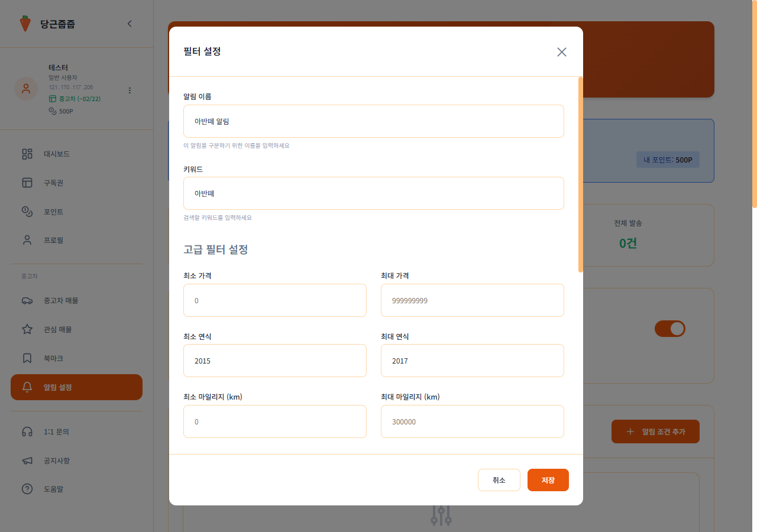
Task: Click the 저장 save button
Action: coord(548,479)
